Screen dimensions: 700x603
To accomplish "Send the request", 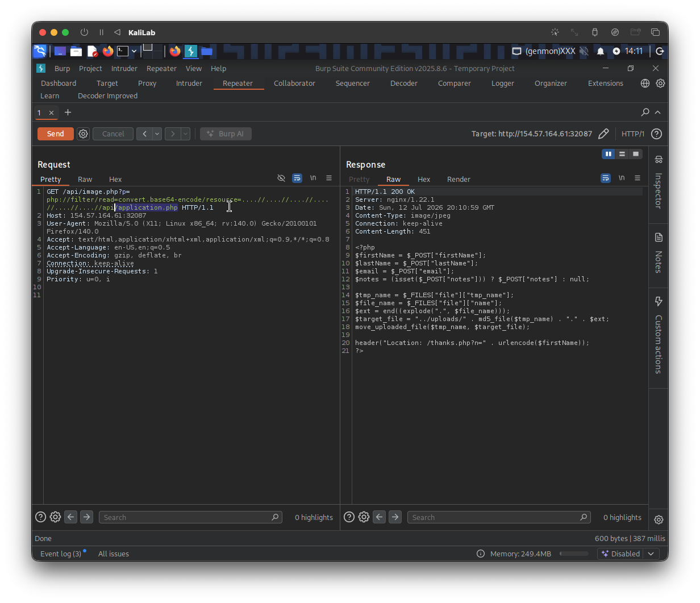I will (56, 134).
